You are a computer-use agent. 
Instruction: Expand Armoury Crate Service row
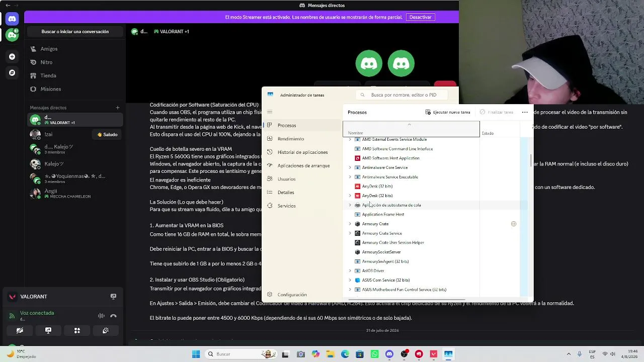pyautogui.click(x=350, y=233)
